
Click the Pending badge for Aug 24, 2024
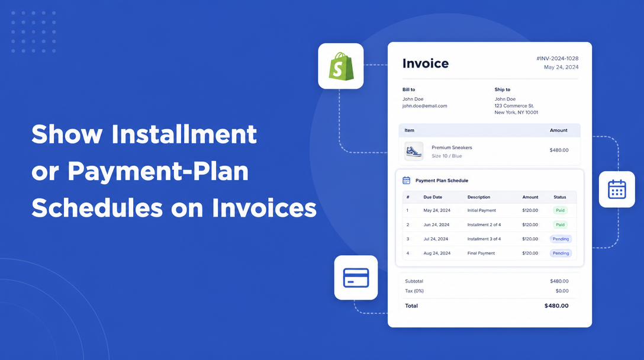(x=561, y=253)
